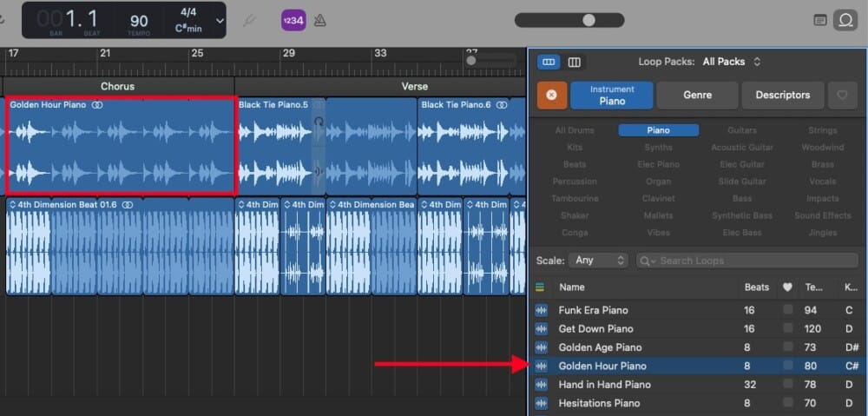The height and width of the screenshot is (416, 868).
Task: Select the Guitars keyword button
Action: click(x=742, y=130)
